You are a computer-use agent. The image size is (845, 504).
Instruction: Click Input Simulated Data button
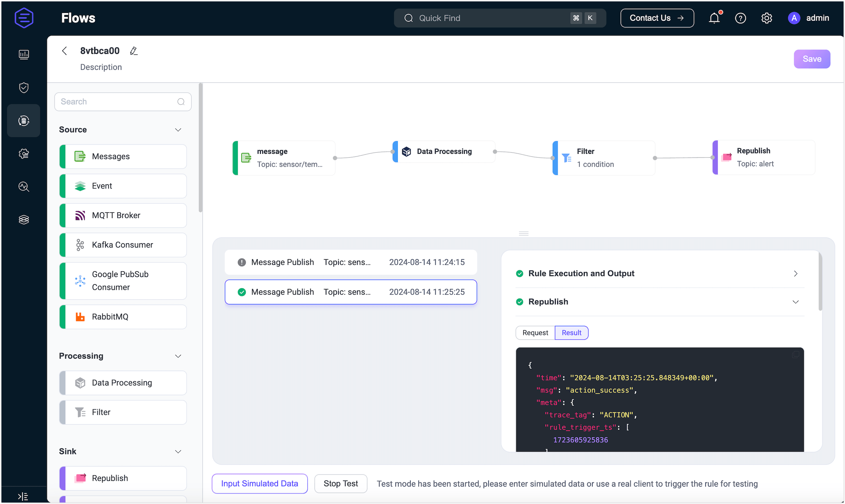pyautogui.click(x=259, y=484)
